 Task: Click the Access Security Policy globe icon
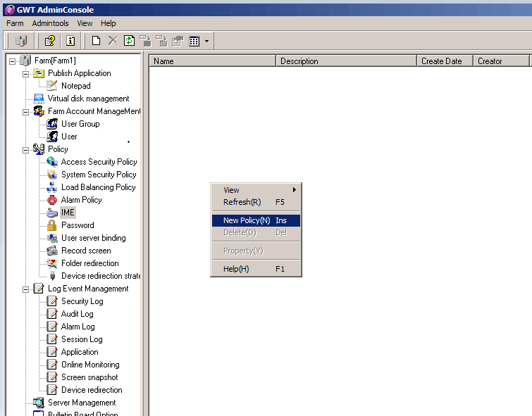click(51, 162)
